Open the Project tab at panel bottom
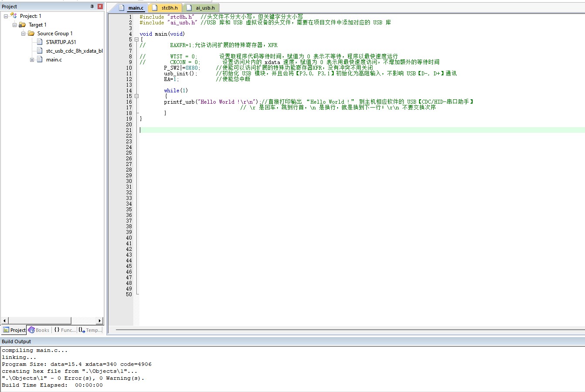 tap(14, 330)
